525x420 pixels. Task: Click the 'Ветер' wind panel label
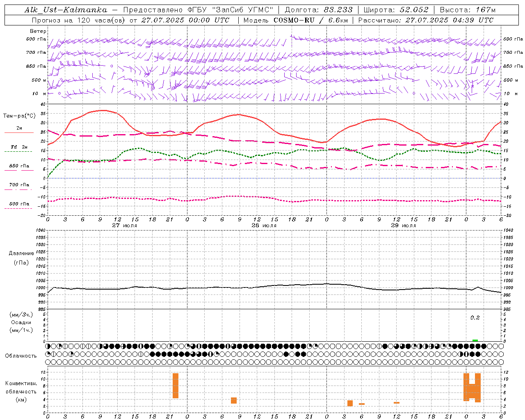point(38,31)
